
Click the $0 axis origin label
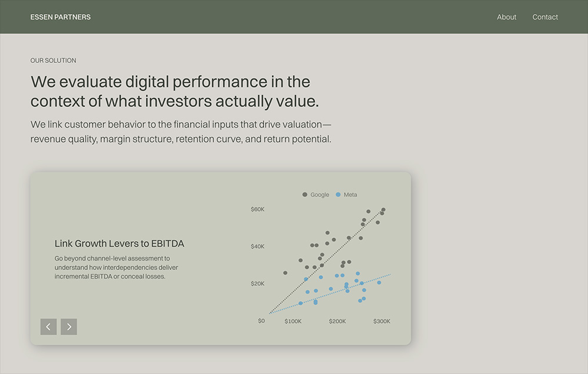262,320
